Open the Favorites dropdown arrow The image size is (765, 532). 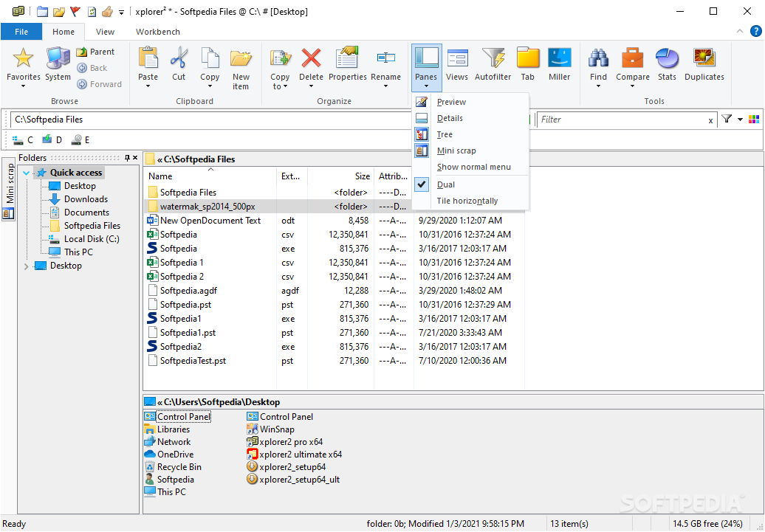click(x=23, y=87)
